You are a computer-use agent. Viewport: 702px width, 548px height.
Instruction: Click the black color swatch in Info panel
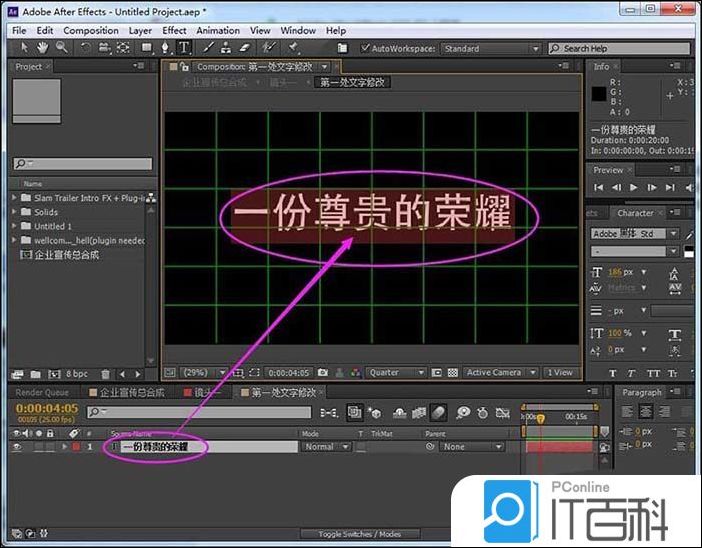[598, 94]
